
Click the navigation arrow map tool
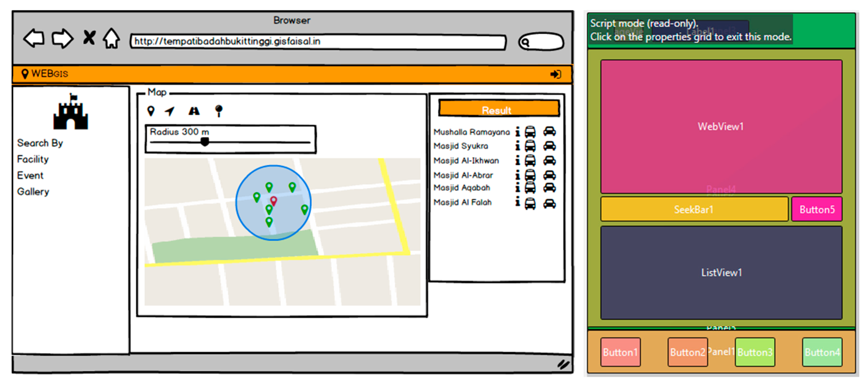(170, 111)
